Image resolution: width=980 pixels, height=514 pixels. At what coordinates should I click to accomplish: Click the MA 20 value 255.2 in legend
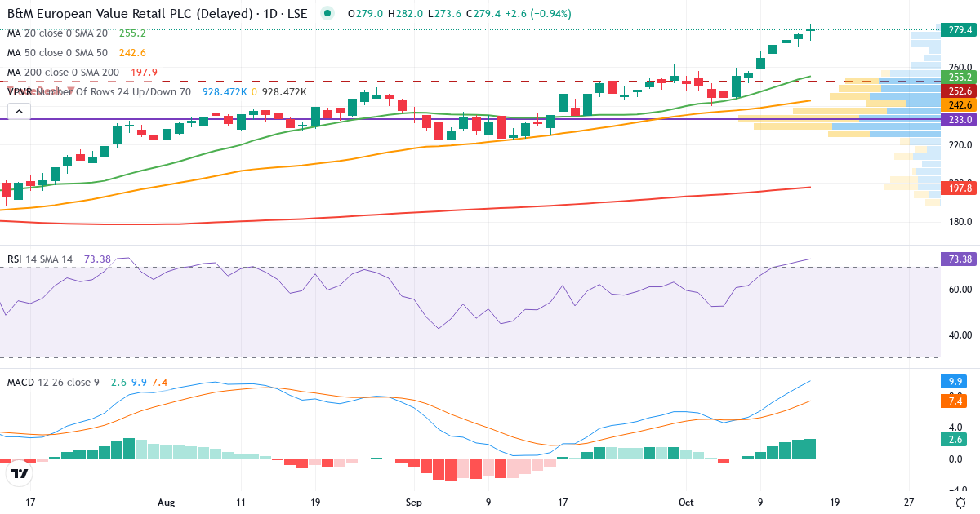(x=132, y=33)
